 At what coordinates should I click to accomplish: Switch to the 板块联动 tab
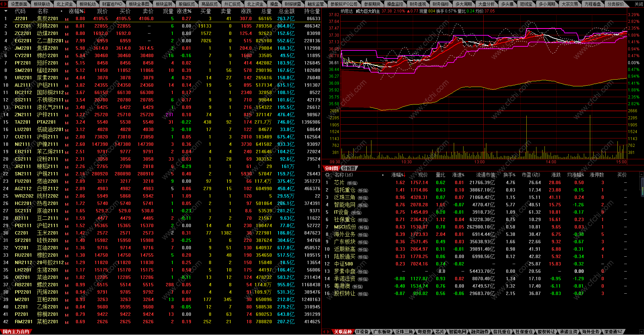(42, 4)
